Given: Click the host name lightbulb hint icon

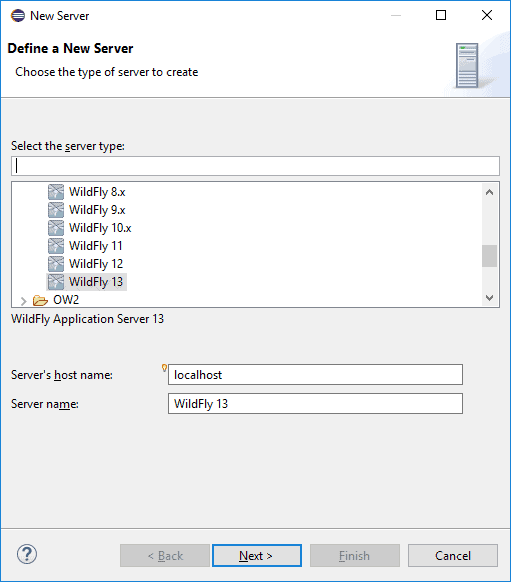Looking at the screenshot, I should coord(164,368).
